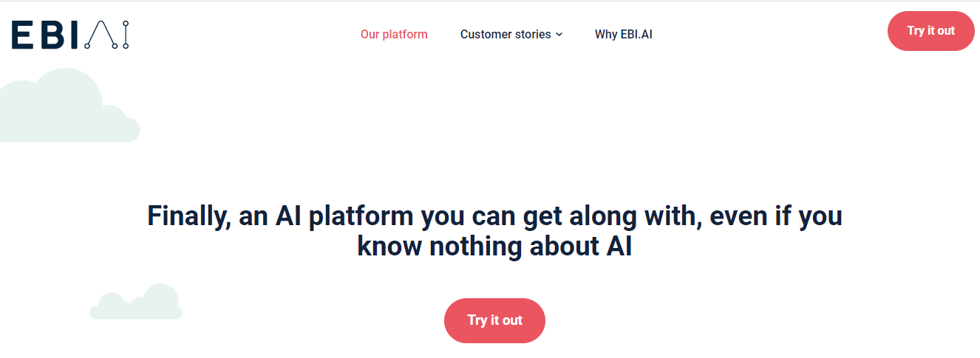Screen dimensions: 980x358
Task: Open the Customer stories submenu arrow
Action: [559, 35]
